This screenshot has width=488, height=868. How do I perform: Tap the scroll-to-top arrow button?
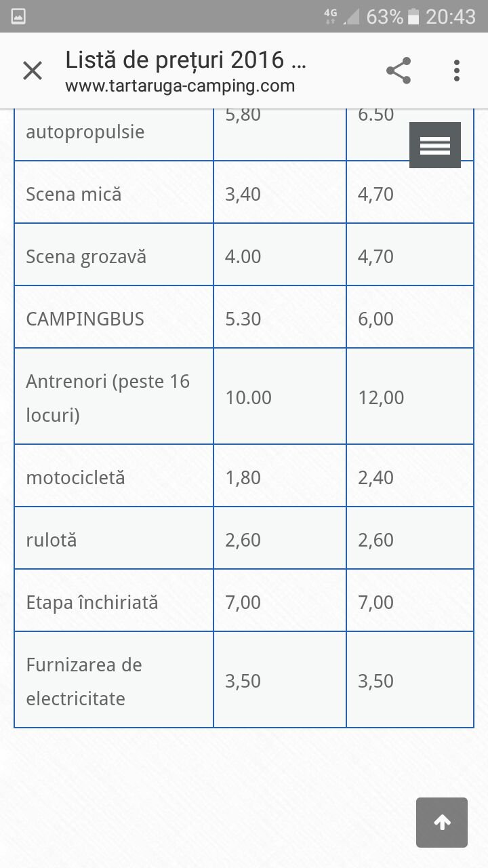(x=442, y=823)
